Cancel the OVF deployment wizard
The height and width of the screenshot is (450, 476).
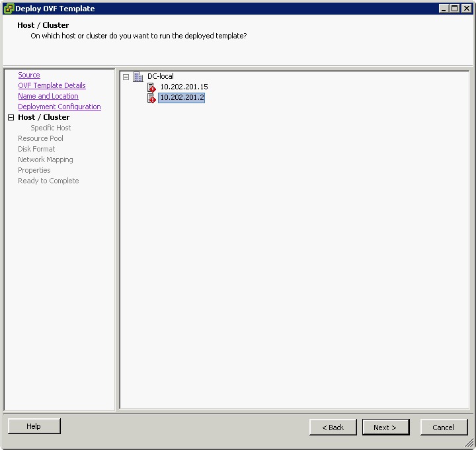click(444, 427)
